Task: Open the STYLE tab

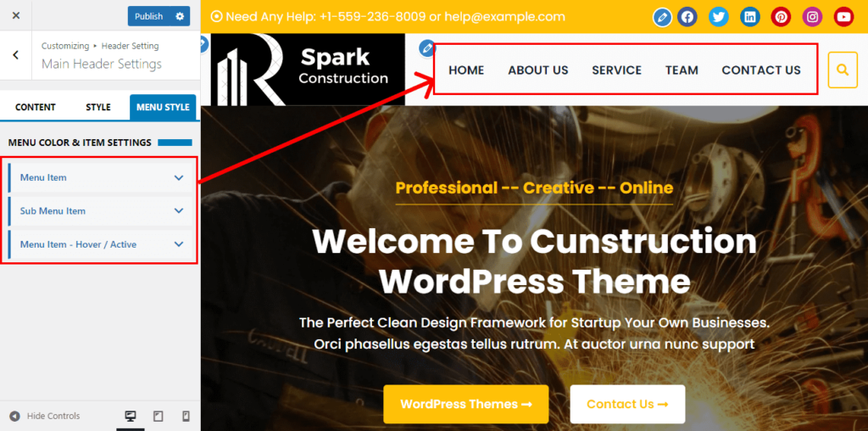Action: tap(98, 108)
